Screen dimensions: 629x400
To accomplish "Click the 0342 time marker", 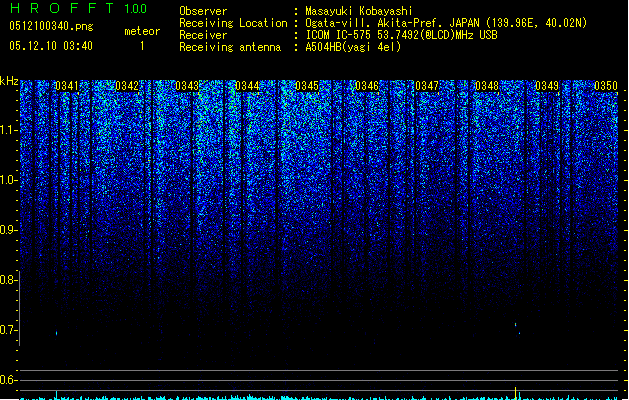I will tap(127, 86).
